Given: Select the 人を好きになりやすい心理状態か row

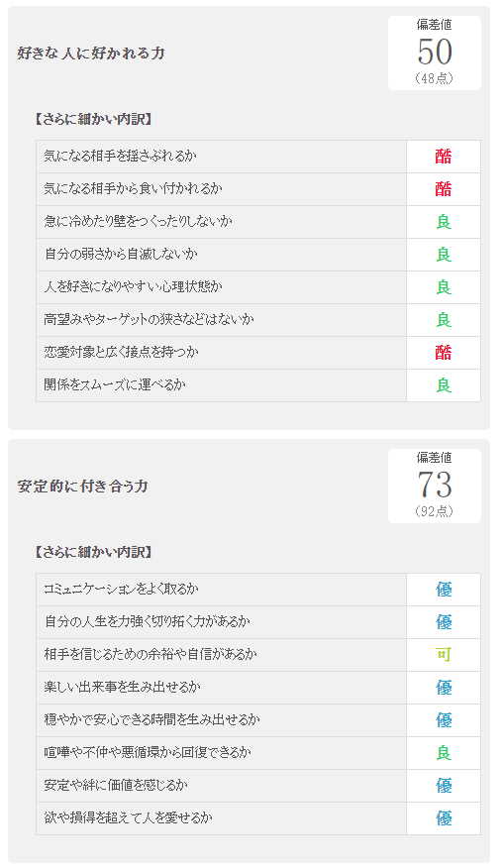Looking at the screenshot, I should click(258, 287).
